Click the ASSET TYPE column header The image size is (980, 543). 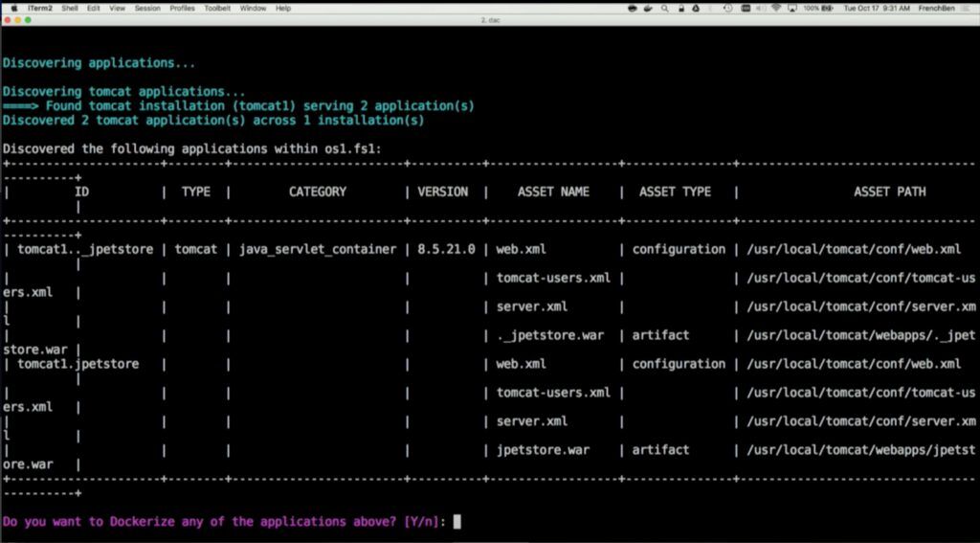[675, 192]
